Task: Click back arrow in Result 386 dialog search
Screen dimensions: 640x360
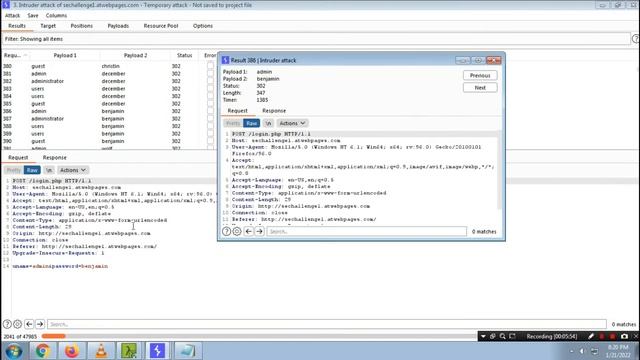Action: click(x=249, y=231)
